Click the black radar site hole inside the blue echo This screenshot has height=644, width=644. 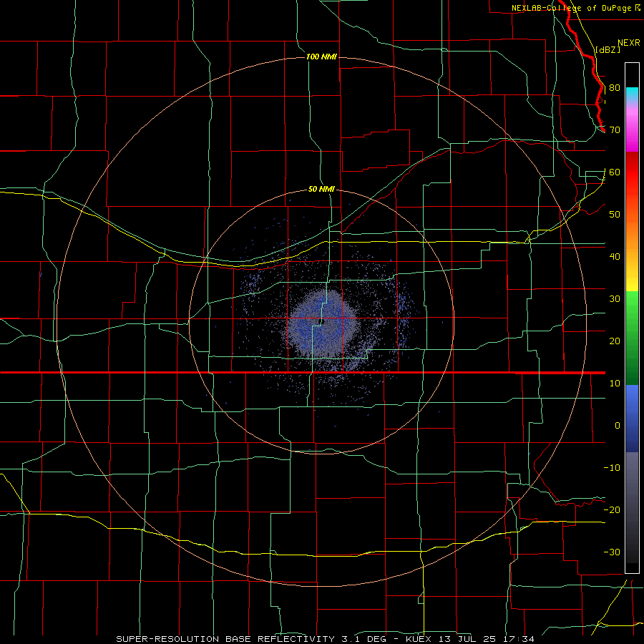322,323
